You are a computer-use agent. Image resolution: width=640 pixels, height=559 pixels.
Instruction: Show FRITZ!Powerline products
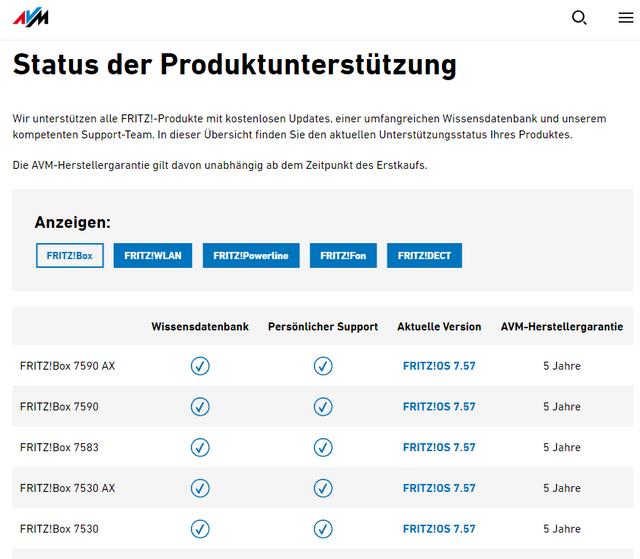[251, 255]
